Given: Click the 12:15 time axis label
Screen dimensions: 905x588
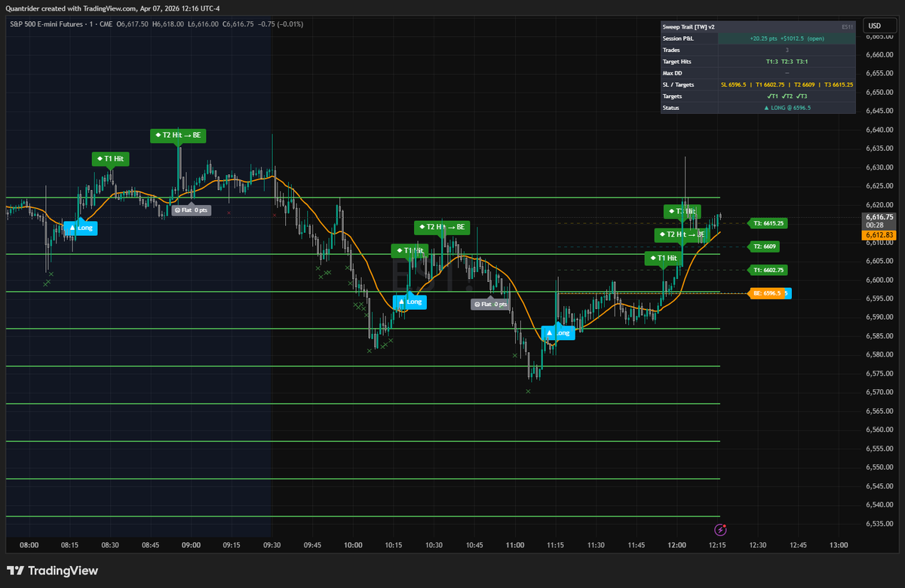Looking at the screenshot, I should coord(717,545).
